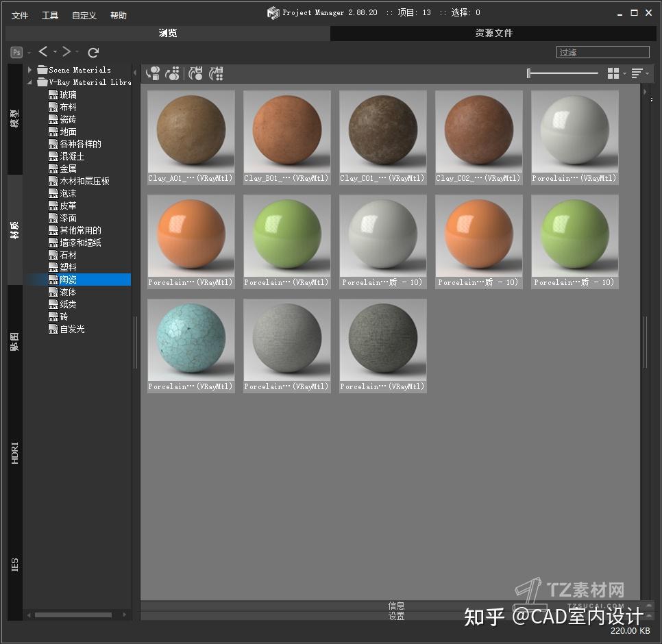Viewport: 662px width, 644px height.
Task: Click the save material to library icon
Action: point(195,73)
